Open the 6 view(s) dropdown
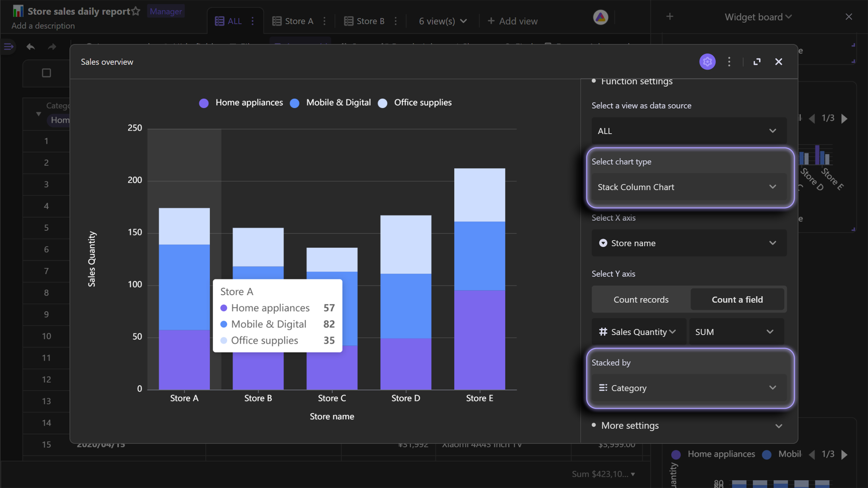The height and width of the screenshot is (488, 868). tap(443, 21)
